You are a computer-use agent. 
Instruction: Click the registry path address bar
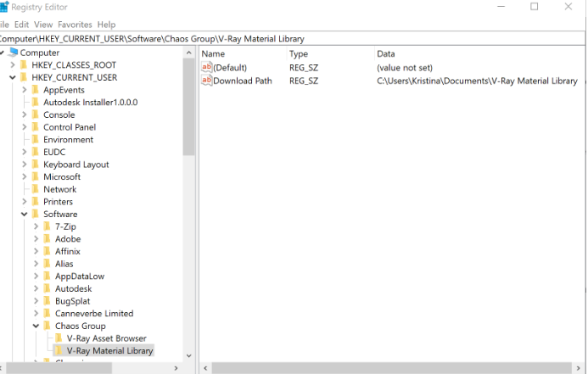point(293,39)
